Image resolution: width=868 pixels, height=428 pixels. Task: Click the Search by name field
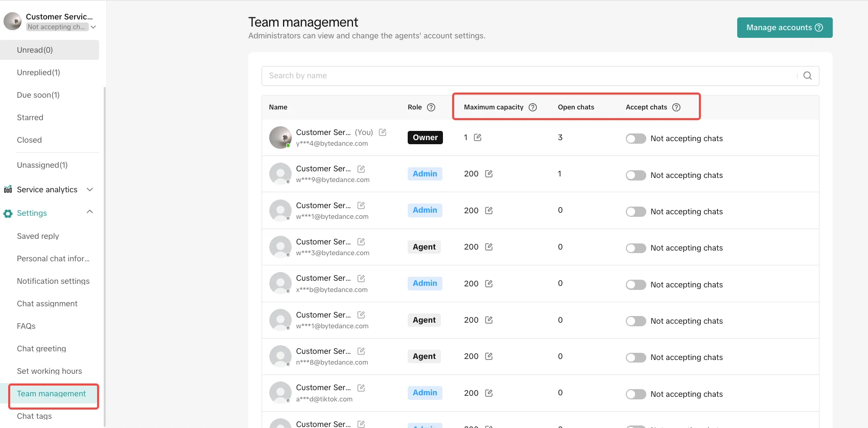click(526, 76)
